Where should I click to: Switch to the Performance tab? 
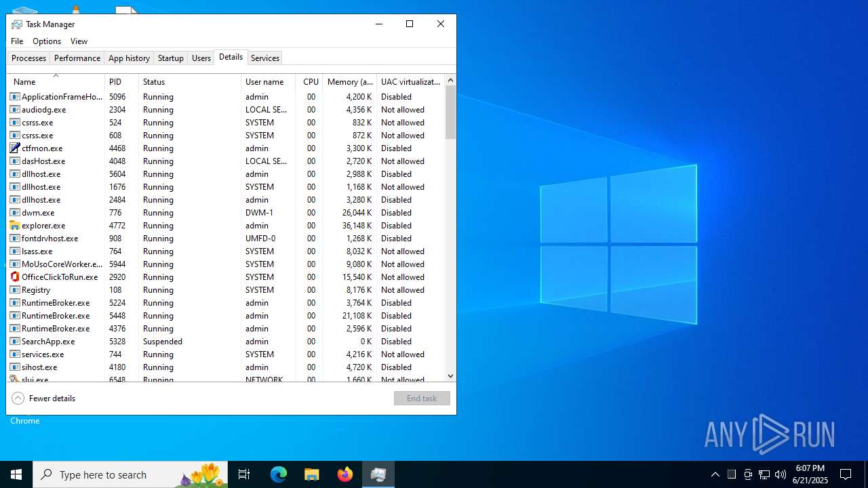(x=77, y=58)
